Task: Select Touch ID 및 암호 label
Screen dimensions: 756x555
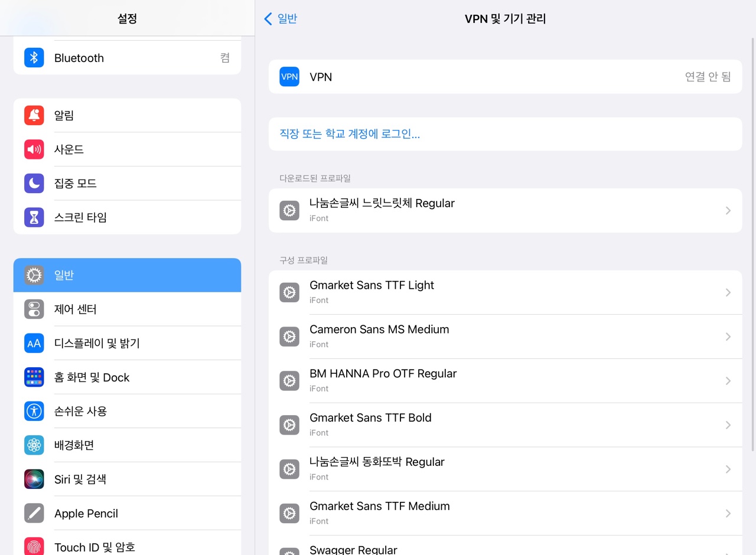Action: (x=94, y=547)
